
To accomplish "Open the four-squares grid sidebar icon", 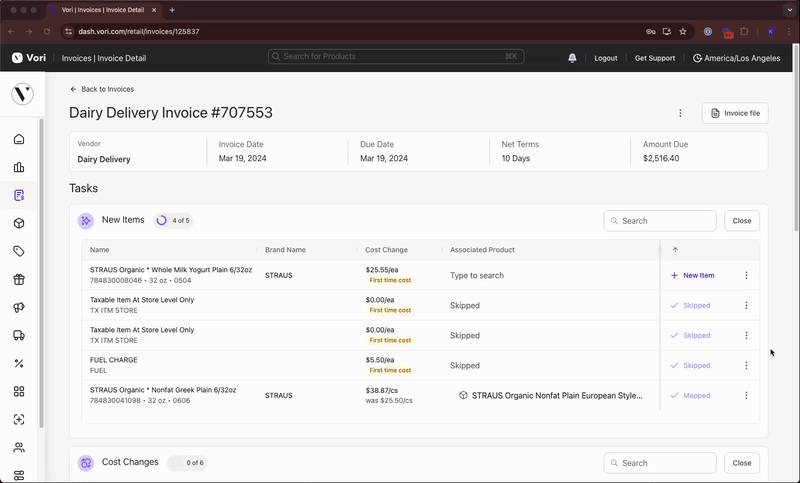I will tap(19, 392).
